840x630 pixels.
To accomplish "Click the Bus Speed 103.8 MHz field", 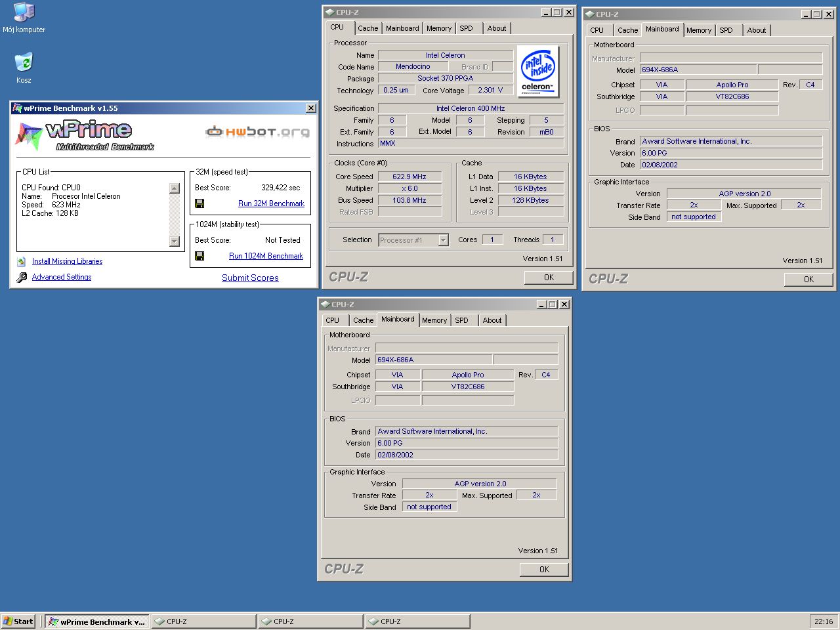I will tap(409, 200).
